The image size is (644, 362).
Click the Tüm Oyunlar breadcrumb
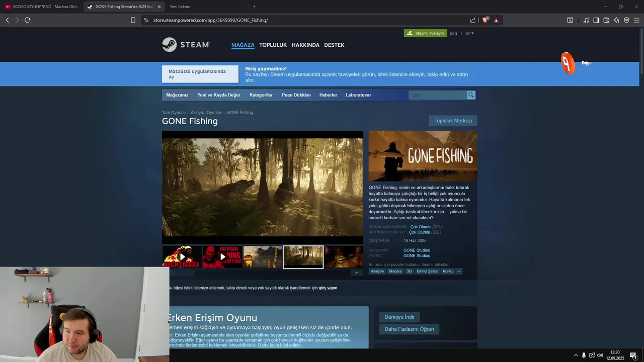174,113
